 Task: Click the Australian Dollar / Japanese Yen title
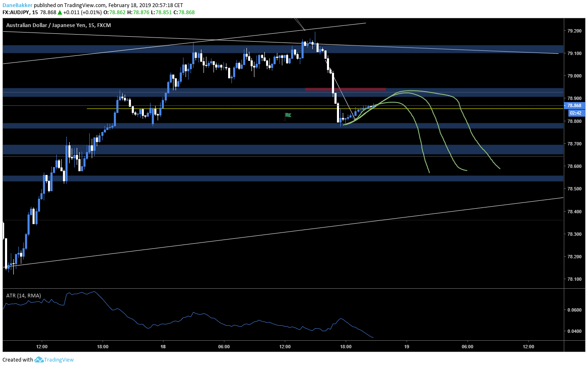coord(58,25)
